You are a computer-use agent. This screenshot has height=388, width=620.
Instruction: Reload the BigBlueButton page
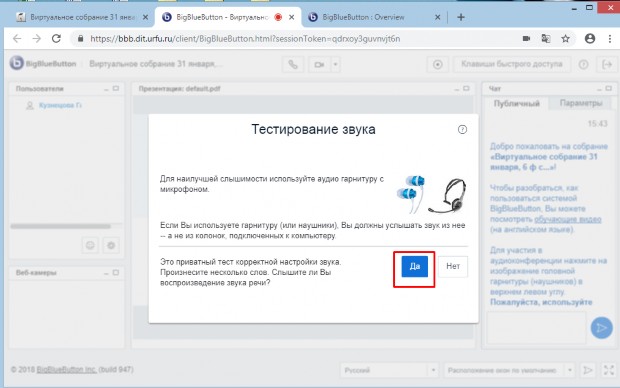pyautogui.click(x=56, y=38)
